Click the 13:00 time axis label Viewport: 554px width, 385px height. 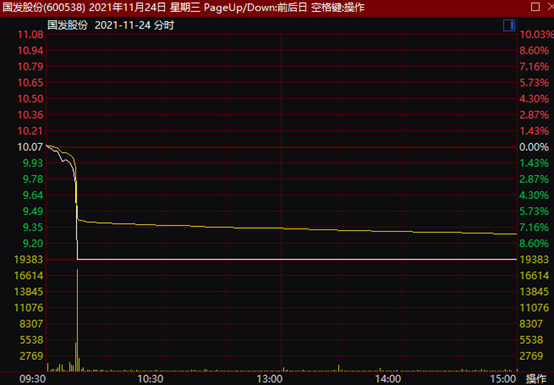tap(270, 379)
